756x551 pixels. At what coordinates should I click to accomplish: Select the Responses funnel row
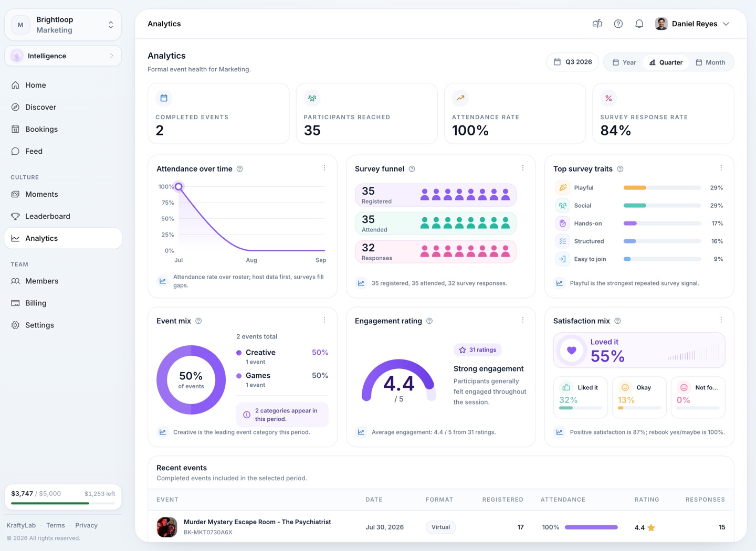point(436,252)
